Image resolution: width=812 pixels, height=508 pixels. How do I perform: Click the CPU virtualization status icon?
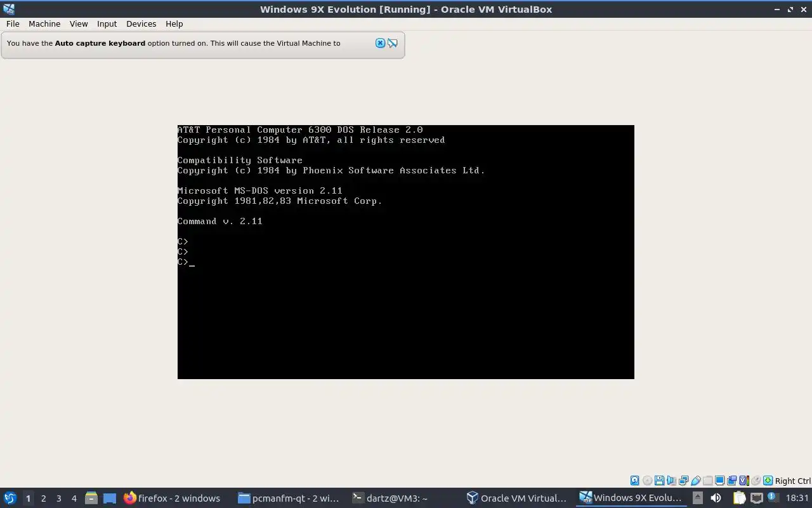(744, 481)
